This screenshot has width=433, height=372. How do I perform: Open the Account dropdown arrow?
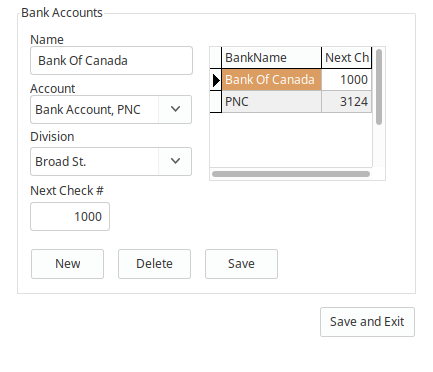(x=175, y=110)
